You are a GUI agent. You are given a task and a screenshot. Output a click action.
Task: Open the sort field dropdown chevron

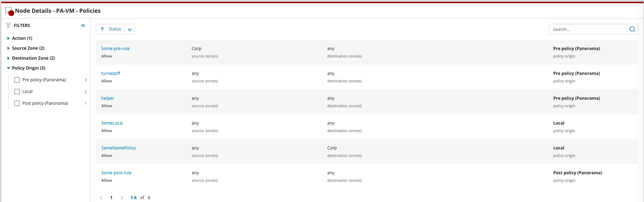click(130, 29)
